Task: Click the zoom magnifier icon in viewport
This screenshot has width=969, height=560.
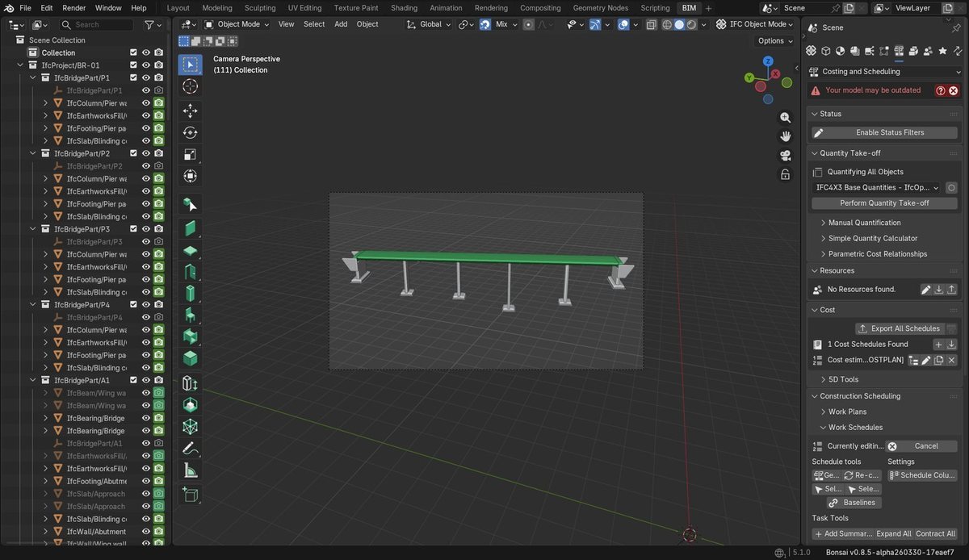Action: pos(785,117)
